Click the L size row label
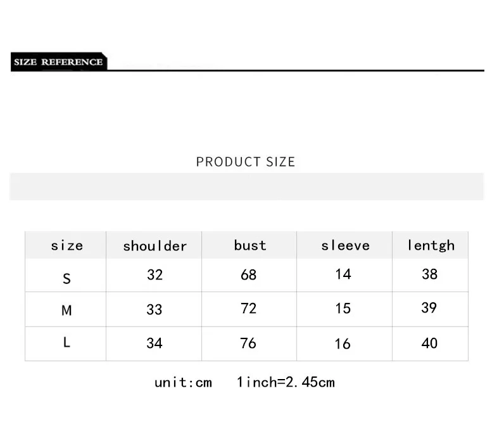This screenshot has width=504, height=438. point(66,342)
